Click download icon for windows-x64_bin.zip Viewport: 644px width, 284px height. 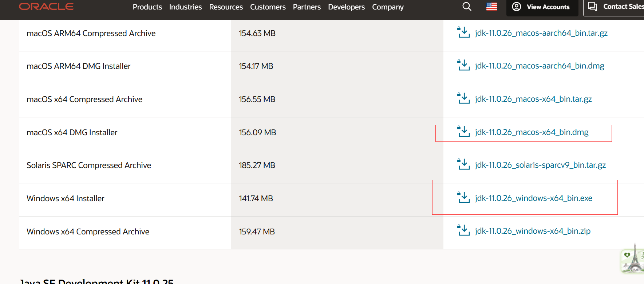coord(463,230)
